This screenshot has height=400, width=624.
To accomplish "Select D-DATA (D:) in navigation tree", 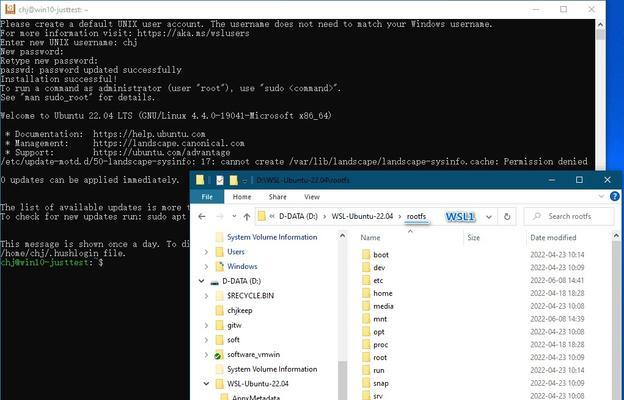I will click(241, 281).
